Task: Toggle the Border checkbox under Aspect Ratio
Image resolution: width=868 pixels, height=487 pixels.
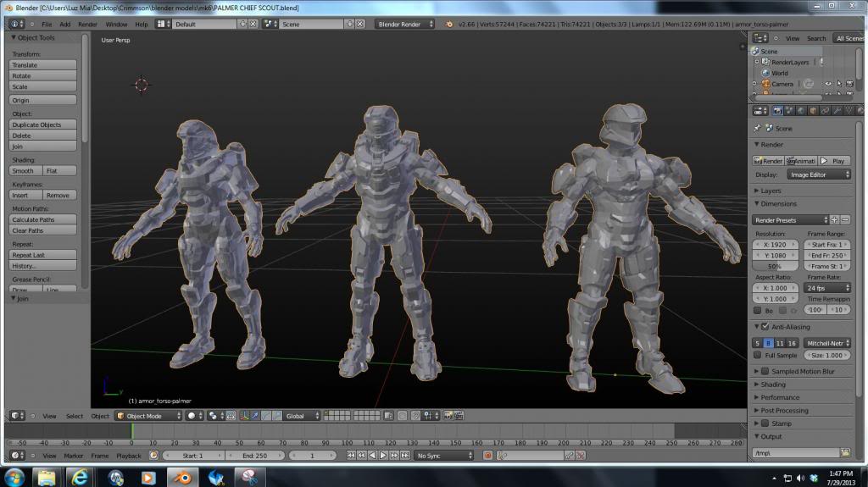Action: 757,311
